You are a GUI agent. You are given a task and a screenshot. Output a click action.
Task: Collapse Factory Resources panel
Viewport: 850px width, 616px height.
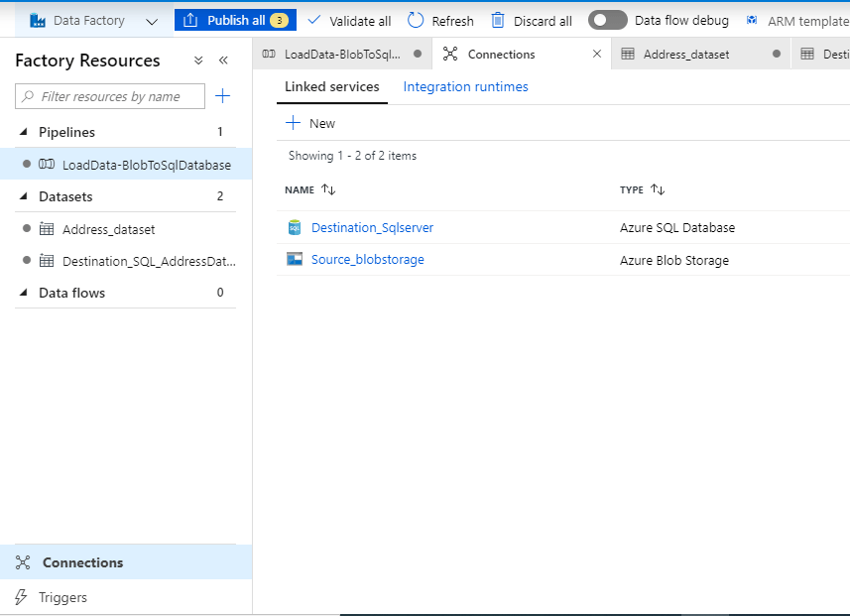point(223,61)
